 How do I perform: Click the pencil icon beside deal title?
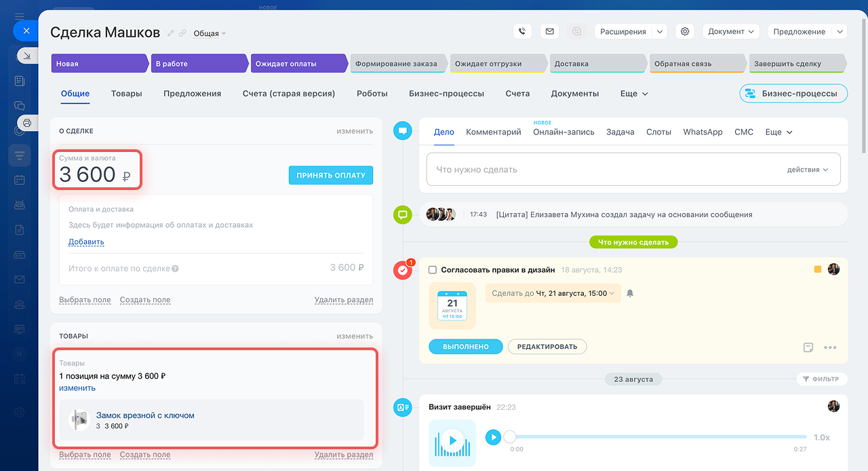click(x=171, y=33)
